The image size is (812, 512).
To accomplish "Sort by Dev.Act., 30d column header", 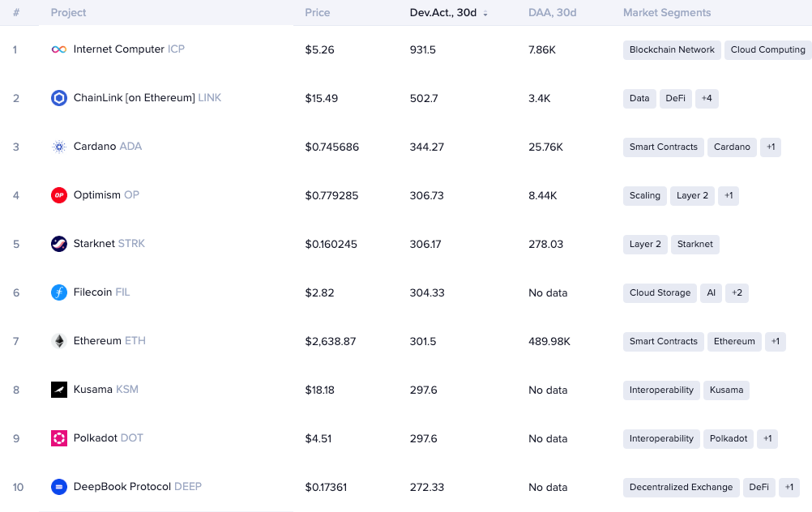I will (x=442, y=12).
